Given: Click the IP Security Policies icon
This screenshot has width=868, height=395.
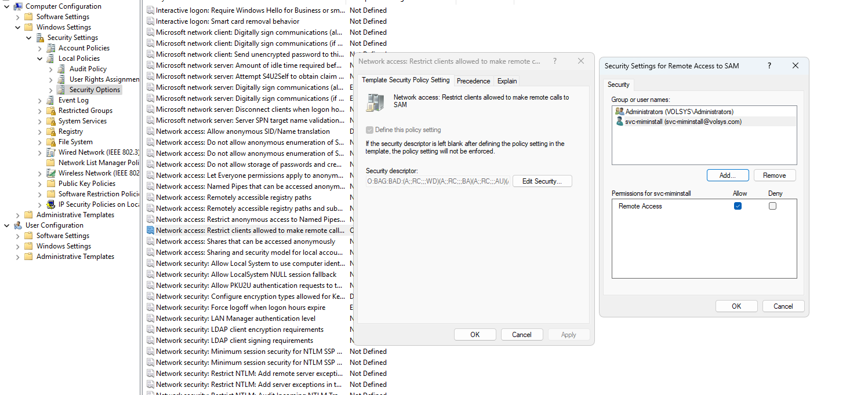Looking at the screenshot, I should pos(51,204).
